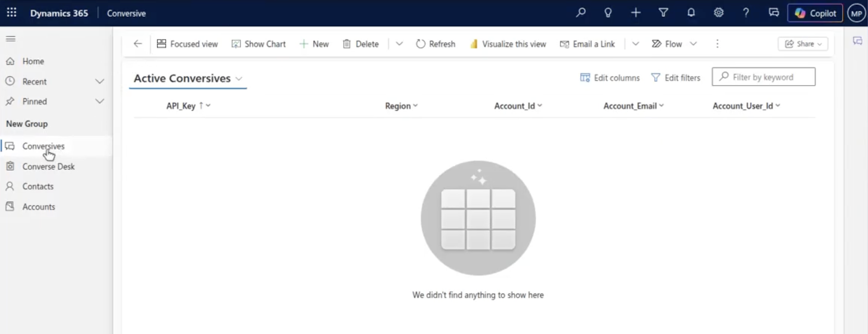
Task: Click the advanced find funnel icon
Action: pos(663,13)
